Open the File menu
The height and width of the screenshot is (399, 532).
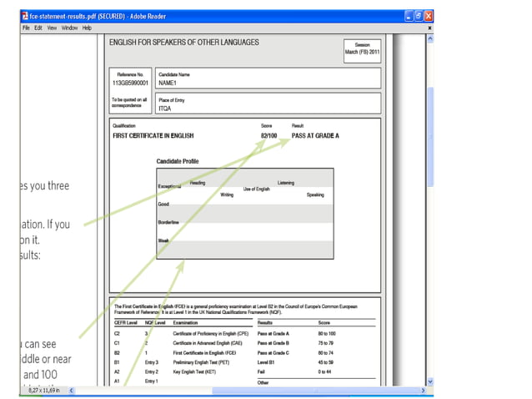[26, 28]
